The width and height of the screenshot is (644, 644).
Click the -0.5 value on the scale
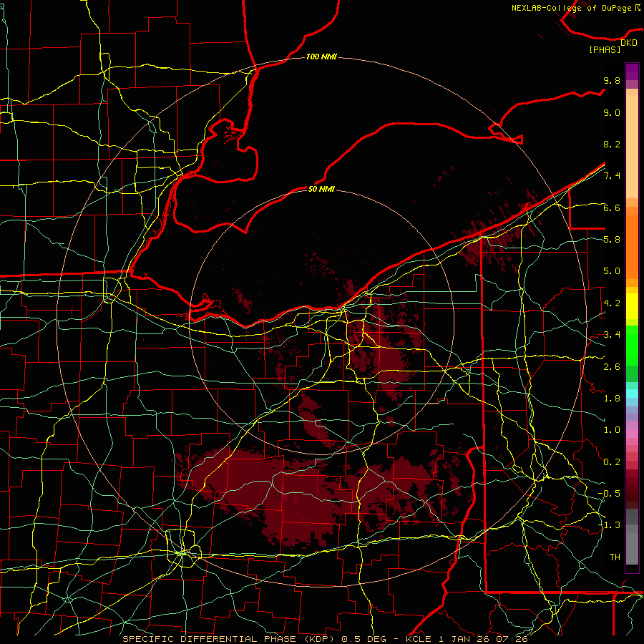[609, 494]
